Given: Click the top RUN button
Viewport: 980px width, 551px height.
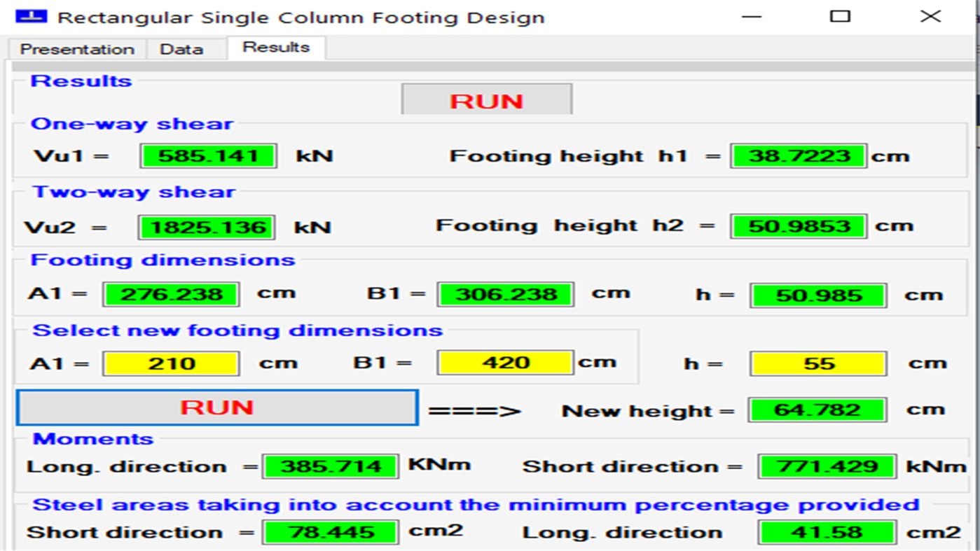Looking at the screenshot, I should coord(486,99).
